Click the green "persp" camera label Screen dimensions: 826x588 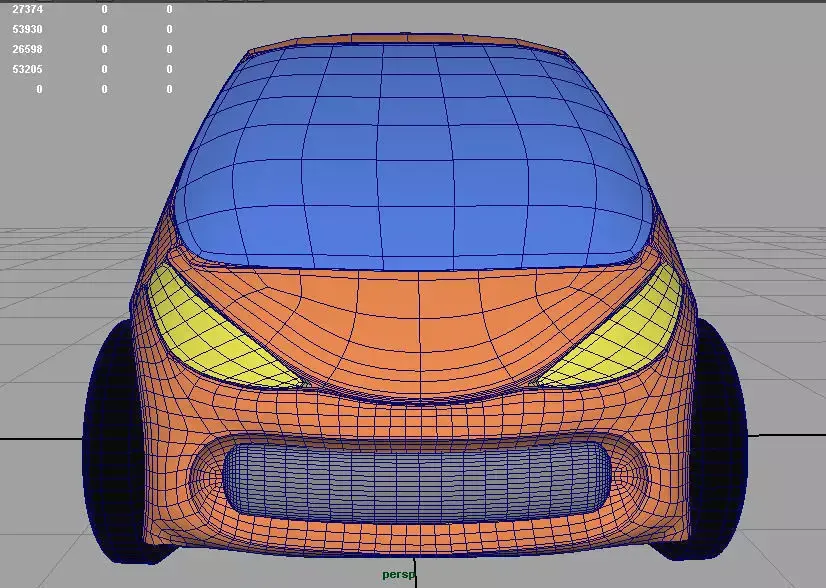click(399, 574)
